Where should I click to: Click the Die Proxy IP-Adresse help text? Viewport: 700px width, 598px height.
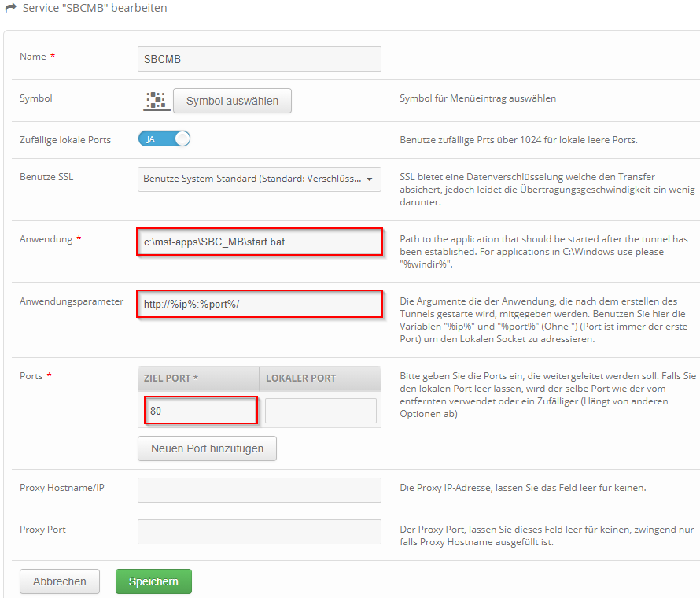[523, 488]
